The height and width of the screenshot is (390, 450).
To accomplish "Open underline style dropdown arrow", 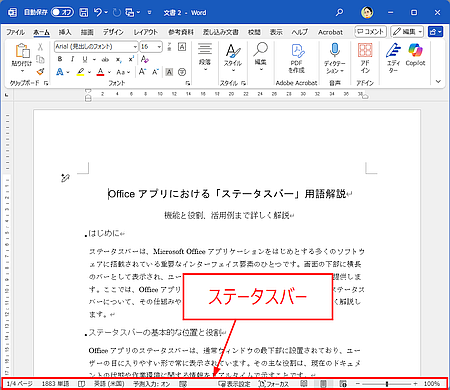I will (x=94, y=60).
